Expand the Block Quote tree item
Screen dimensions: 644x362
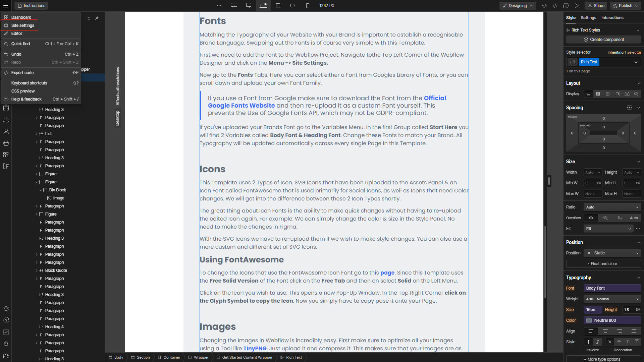(x=37, y=270)
